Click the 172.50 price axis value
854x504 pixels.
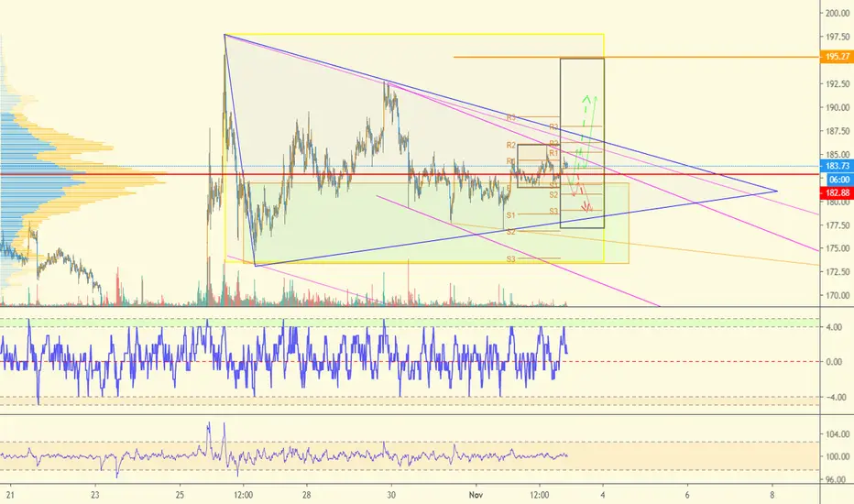pos(838,271)
